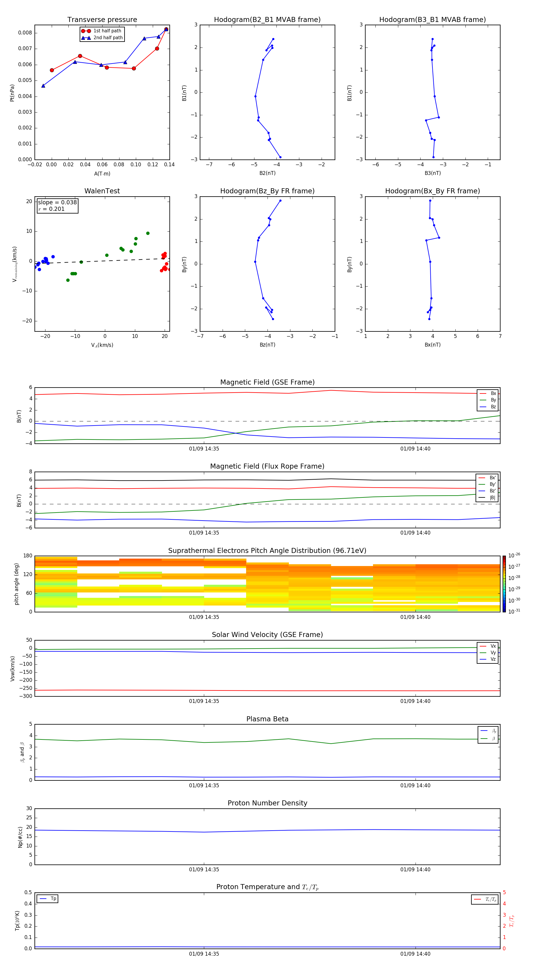Screen dimensions: 535x980
Task: Click the dashed fit line in WalenTest plot
Action: click(x=102, y=261)
